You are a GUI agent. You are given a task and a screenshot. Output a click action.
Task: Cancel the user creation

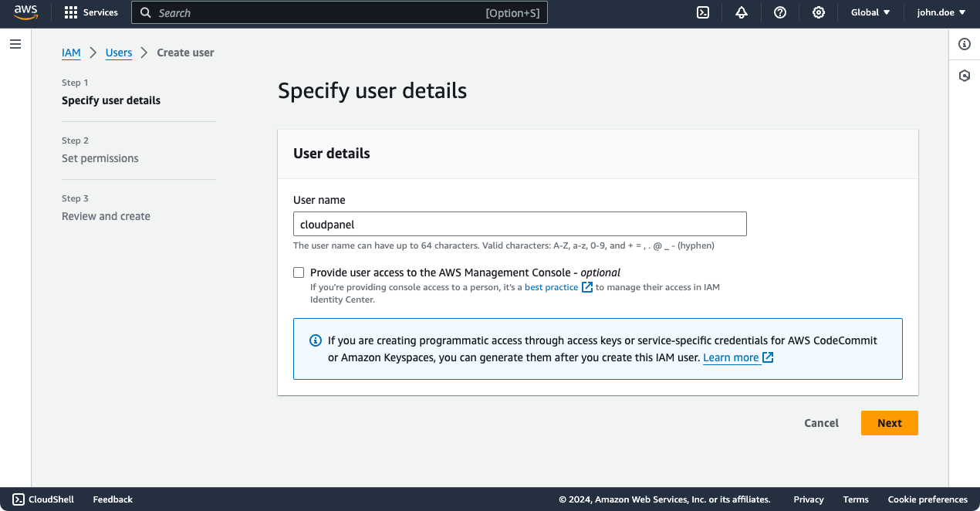point(821,423)
